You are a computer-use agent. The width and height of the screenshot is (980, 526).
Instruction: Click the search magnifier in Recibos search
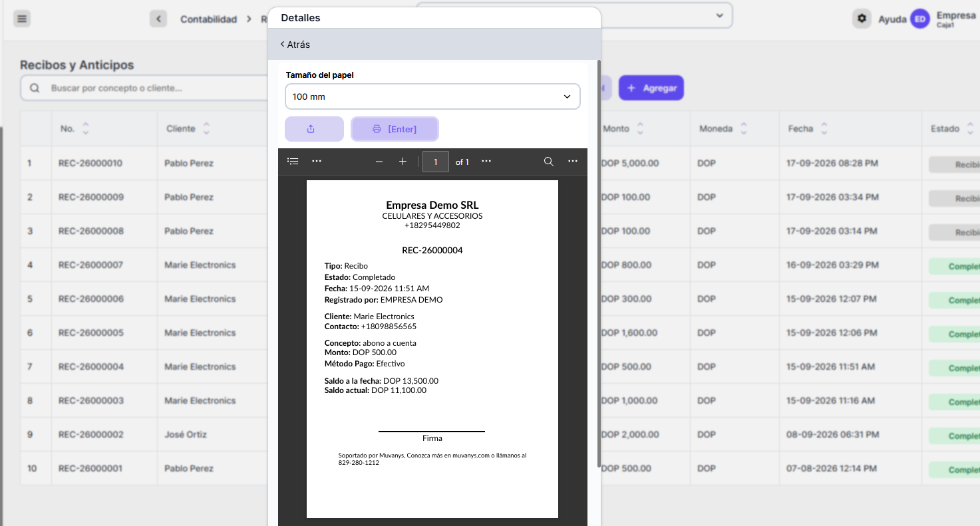click(35, 88)
